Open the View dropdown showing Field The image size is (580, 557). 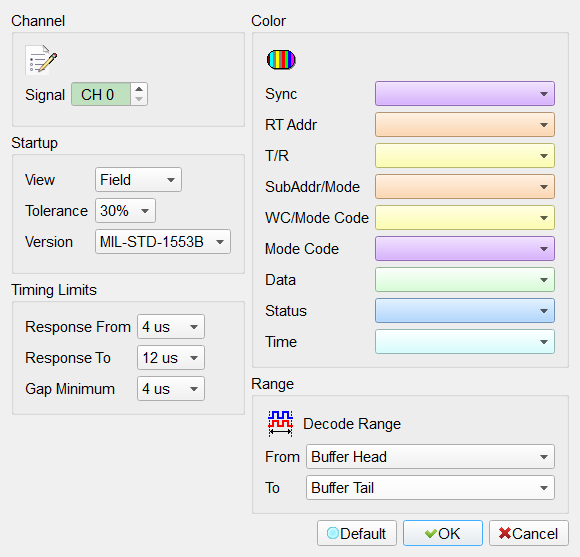(138, 180)
